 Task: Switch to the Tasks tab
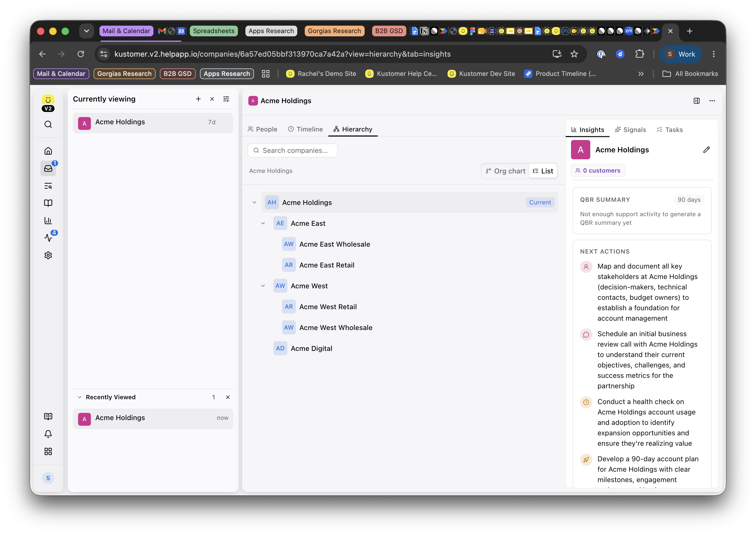click(670, 130)
